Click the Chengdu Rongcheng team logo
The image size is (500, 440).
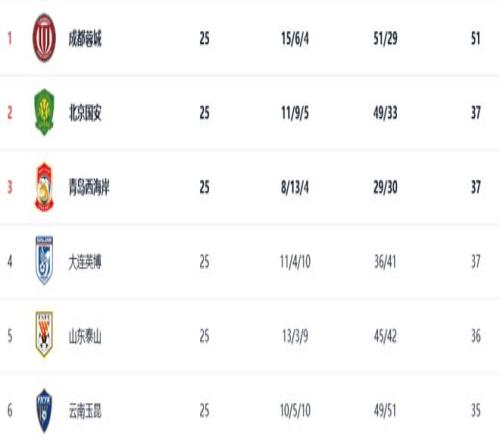(x=44, y=38)
